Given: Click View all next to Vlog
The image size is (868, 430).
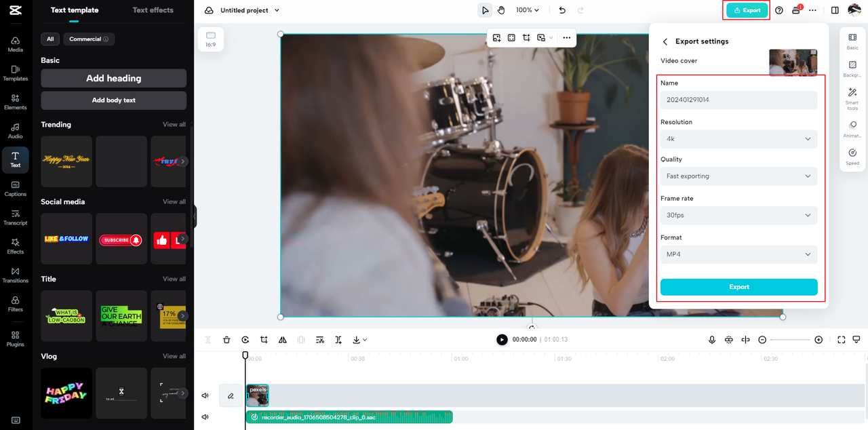Looking at the screenshot, I should point(174,357).
